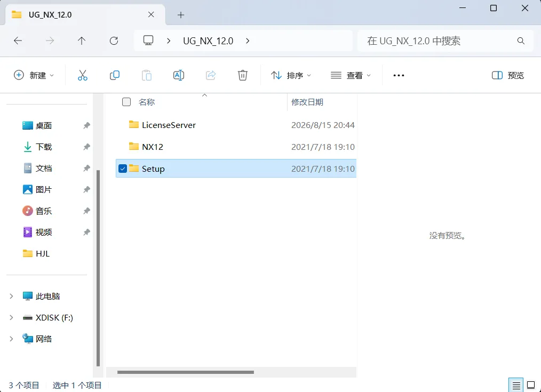Click the LicenseServer folder icon
The width and height of the screenshot is (541, 392).
[134, 124]
